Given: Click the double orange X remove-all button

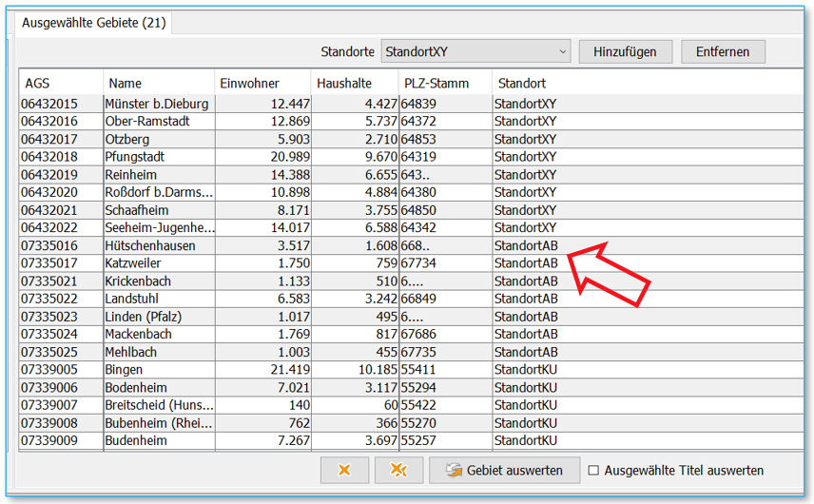Looking at the screenshot, I should [x=399, y=470].
